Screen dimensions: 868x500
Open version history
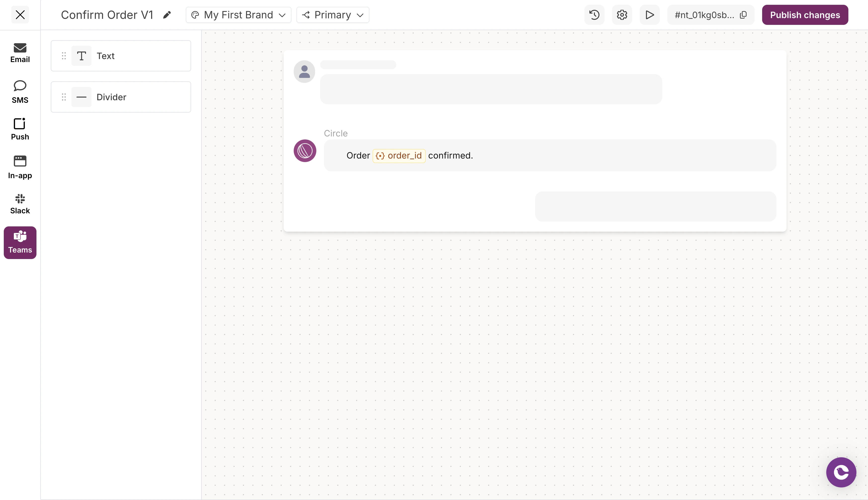click(594, 15)
